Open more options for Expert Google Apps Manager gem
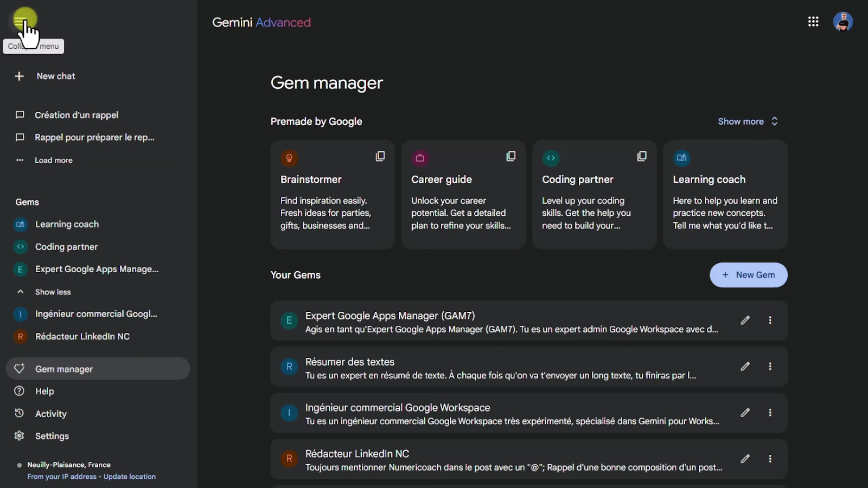Image resolution: width=868 pixels, height=488 pixels. tap(770, 320)
